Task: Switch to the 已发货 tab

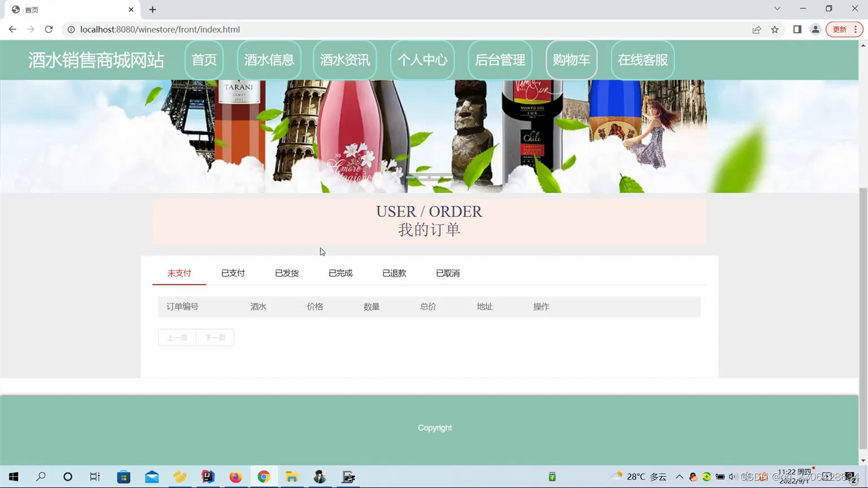Action: tap(287, 273)
